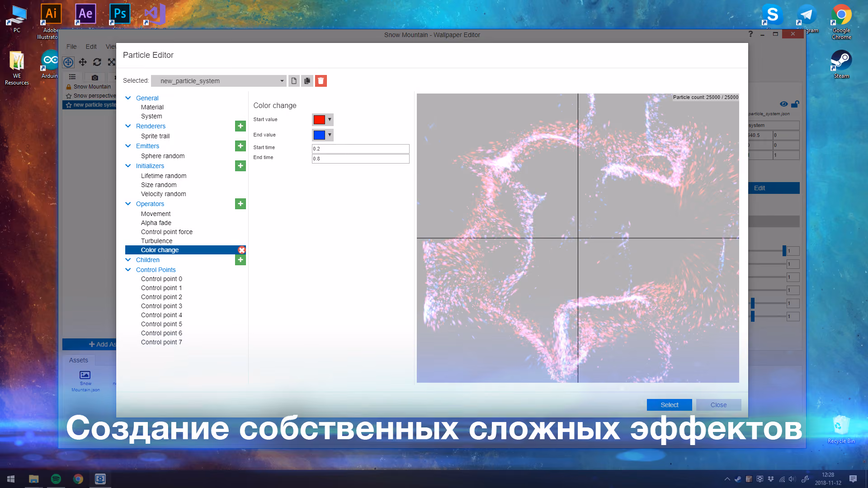Screen dimensions: 868x488
Task: Add a new Initializer
Action: pyautogui.click(x=241, y=166)
